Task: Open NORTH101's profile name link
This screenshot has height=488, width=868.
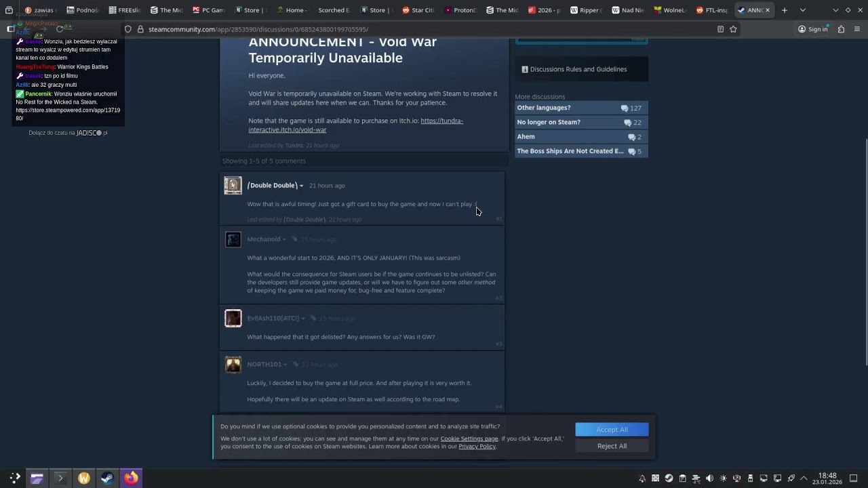Action: pos(264,365)
